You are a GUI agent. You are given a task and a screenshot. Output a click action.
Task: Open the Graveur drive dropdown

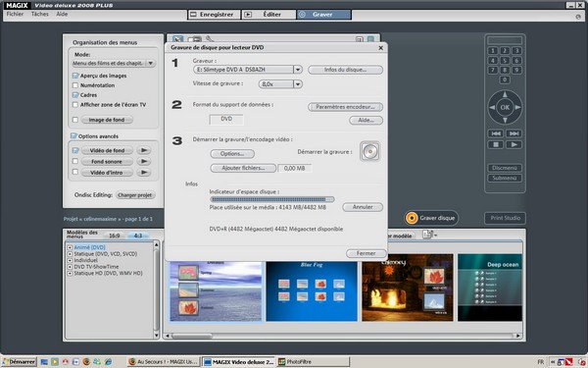pos(297,70)
